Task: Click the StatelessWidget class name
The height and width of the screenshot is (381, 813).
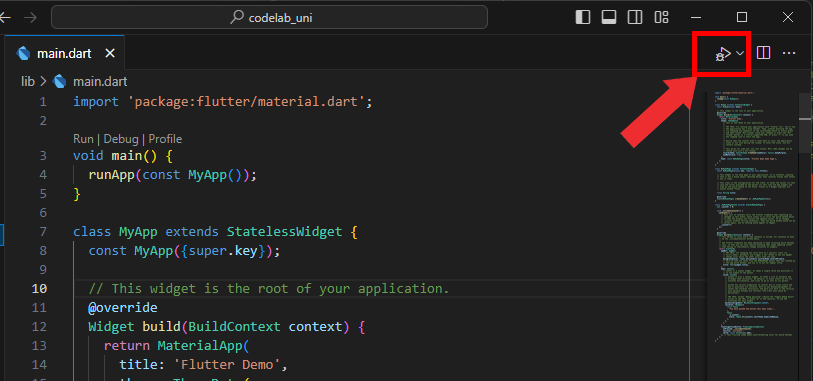Action: pyautogui.click(x=284, y=232)
